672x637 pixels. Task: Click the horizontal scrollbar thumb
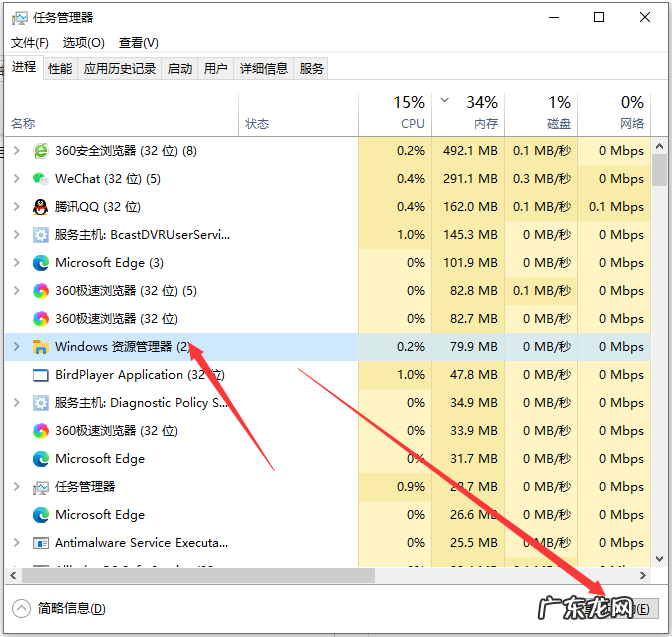198,575
